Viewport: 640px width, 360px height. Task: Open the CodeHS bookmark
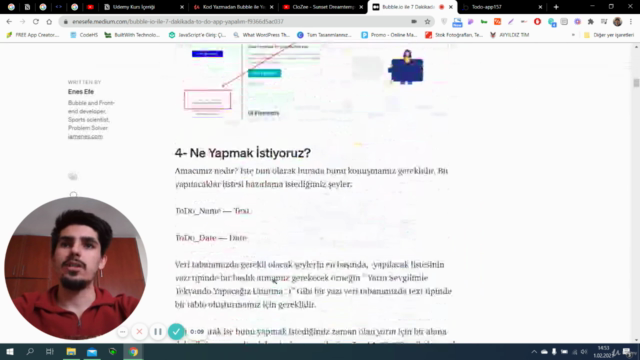(84, 35)
